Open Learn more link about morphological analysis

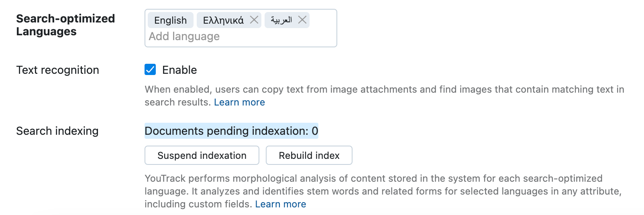click(280, 204)
